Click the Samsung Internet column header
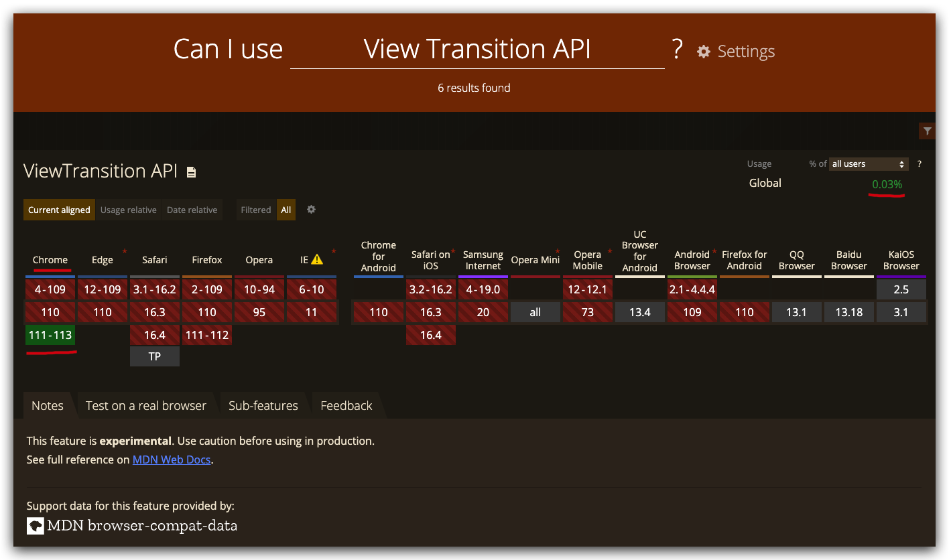The height and width of the screenshot is (560, 949). (483, 260)
